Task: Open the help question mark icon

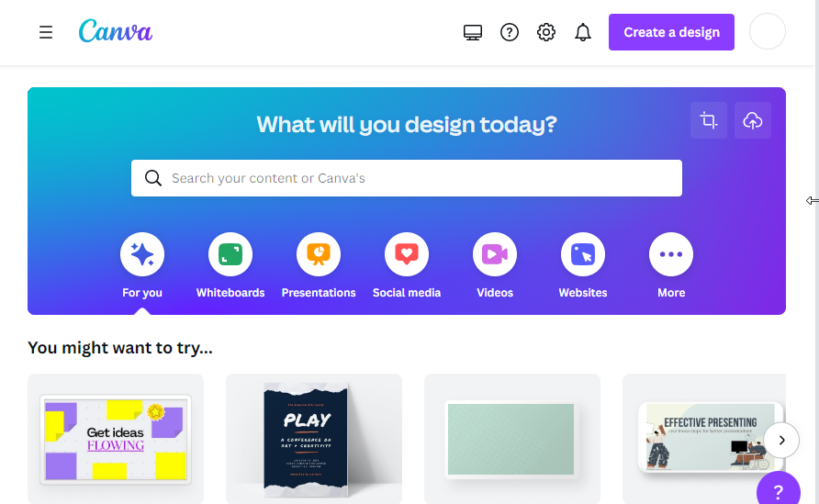Action: [510, 32]
